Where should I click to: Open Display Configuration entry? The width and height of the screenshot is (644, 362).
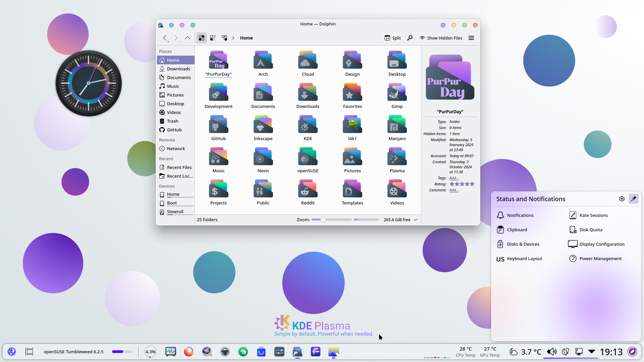[596, 244]
